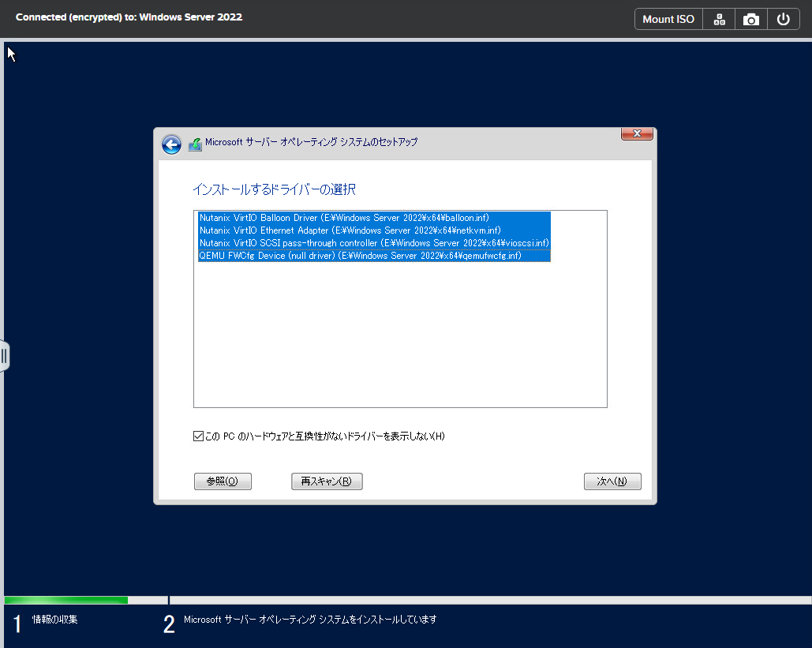Click the 次へ(N) next button
This screenshot has width=812, height=648.
[612, 481]
